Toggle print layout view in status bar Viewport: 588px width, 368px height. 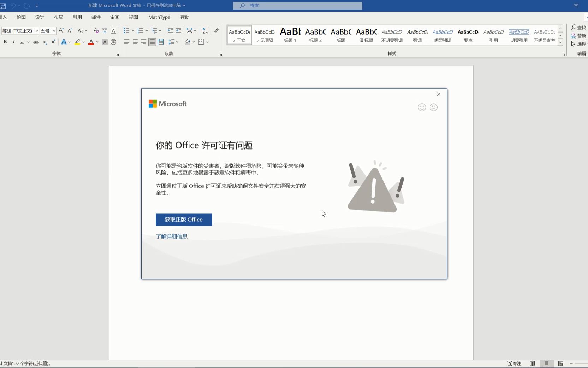click(546, 363)
